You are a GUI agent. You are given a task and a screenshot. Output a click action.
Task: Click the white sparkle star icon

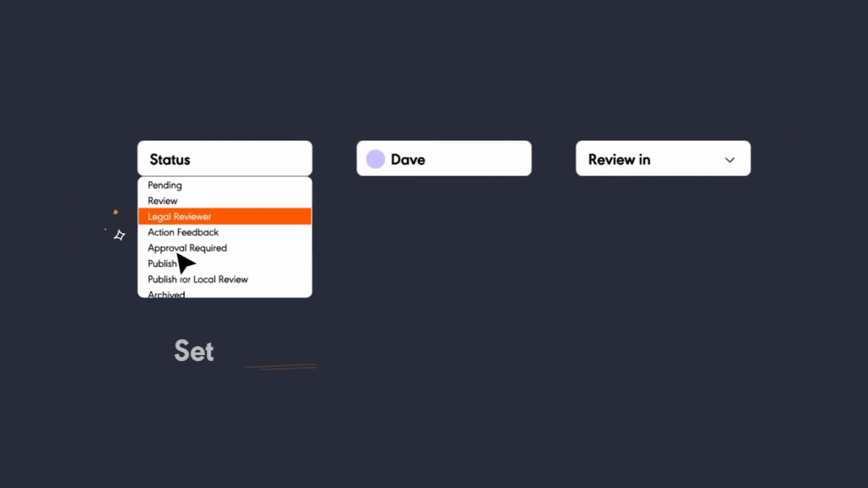[x=120, y=236]
